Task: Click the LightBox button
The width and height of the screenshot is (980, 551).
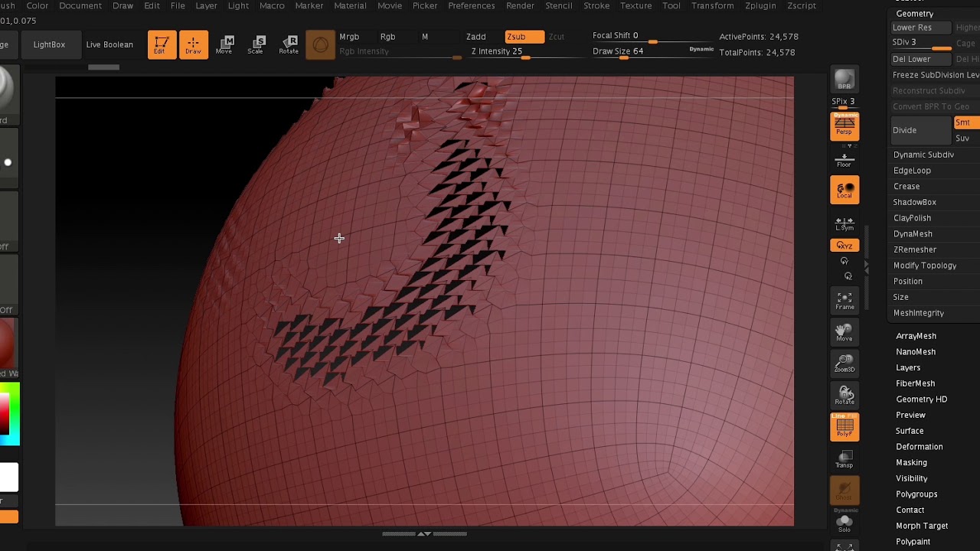Action: click(49, 45)
